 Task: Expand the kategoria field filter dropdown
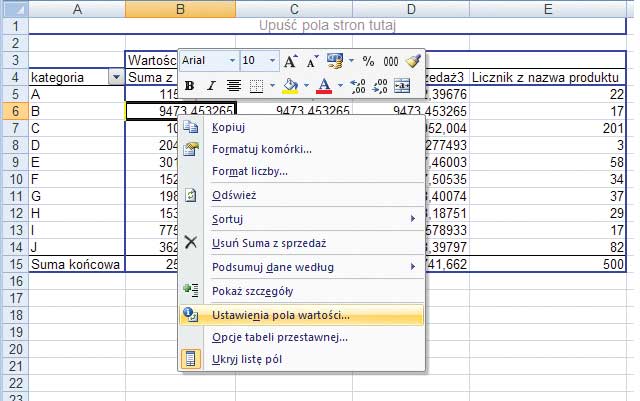[115, 78]
